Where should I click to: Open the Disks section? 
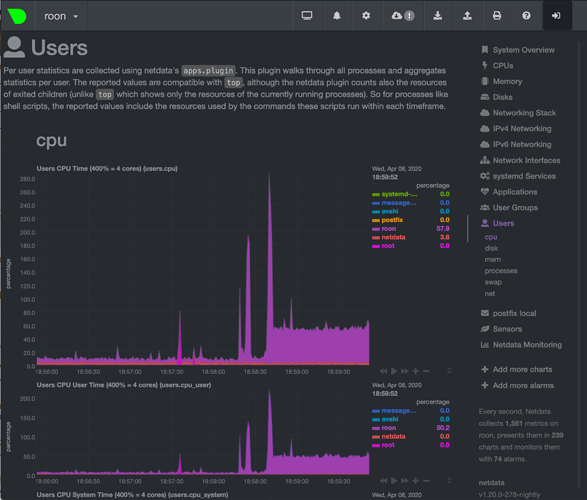pyautogui.click(x=496, y=97)
